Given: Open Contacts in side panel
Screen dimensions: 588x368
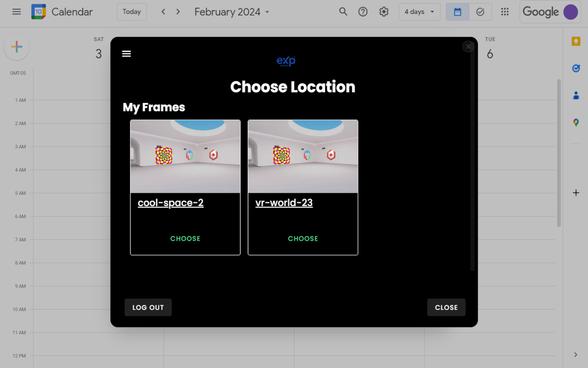Looking at the screenshot, I should coord(576,96).
